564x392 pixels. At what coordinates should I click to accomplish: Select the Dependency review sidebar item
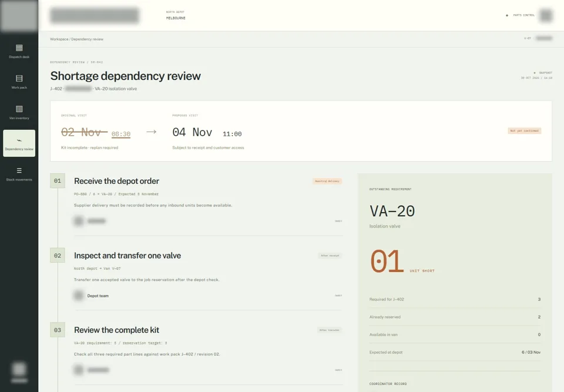(x=19, y=143)
